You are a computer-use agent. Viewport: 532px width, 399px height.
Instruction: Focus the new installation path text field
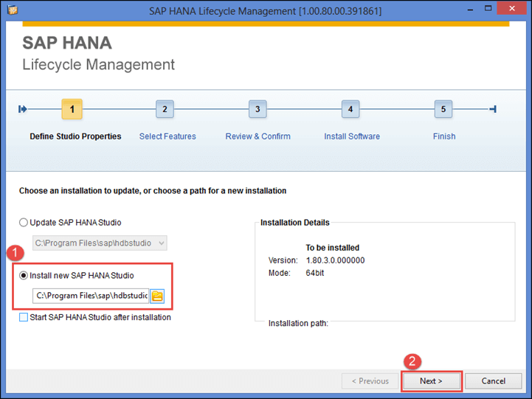(91, 296)
